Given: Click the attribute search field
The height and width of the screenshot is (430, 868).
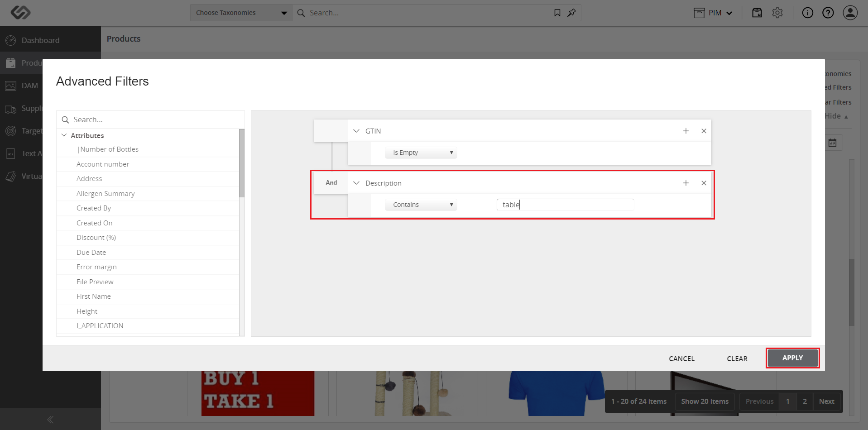Looking at the screenshot, I should click(x=150, y=119).
